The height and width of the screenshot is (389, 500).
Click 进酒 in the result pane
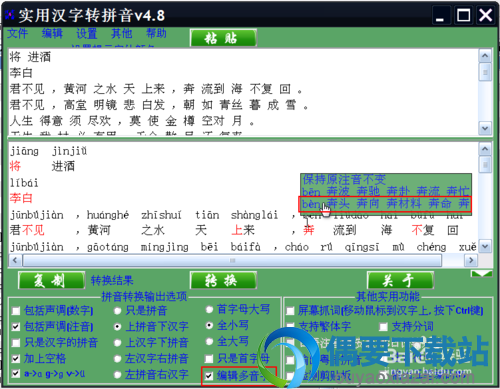(x=63, y=166)
